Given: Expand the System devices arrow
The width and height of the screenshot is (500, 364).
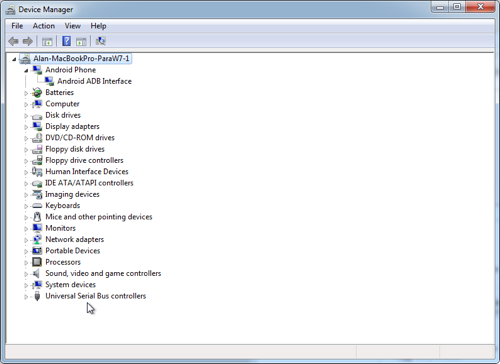Looking at the screenshot, I should click(26, 285).
